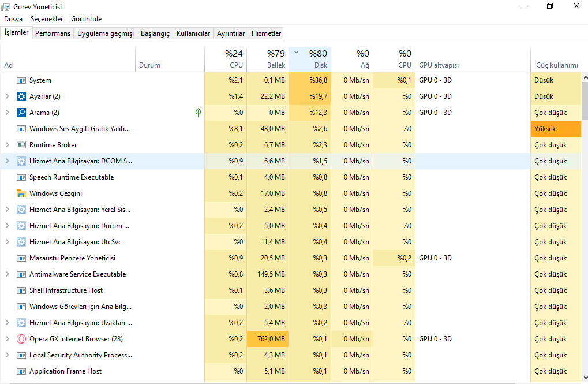Screen dimensions: 588x384
Task: Click the Ayarlar gear icon
Action: tap(21, 96)
